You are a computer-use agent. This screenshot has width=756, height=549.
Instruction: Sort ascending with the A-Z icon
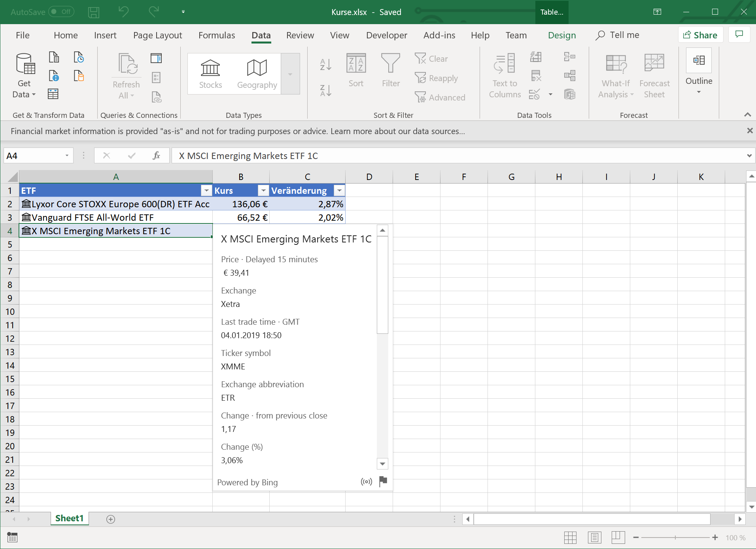pyautogui.click(x=325, y=64)
